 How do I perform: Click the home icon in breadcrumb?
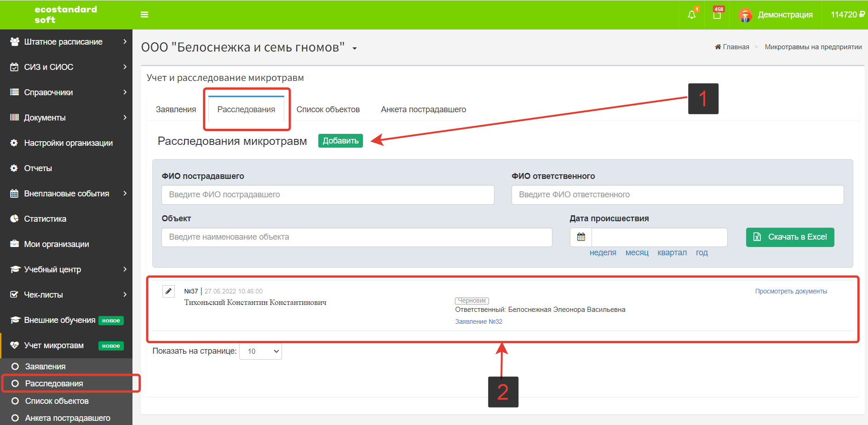tap(718, 47)
